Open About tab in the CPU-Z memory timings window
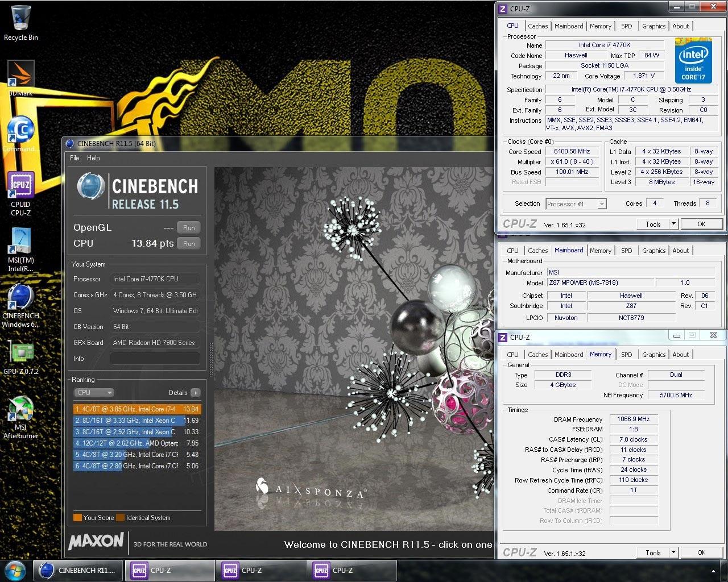This screenshot has height=582, width=728. click(x=680, y=355)
